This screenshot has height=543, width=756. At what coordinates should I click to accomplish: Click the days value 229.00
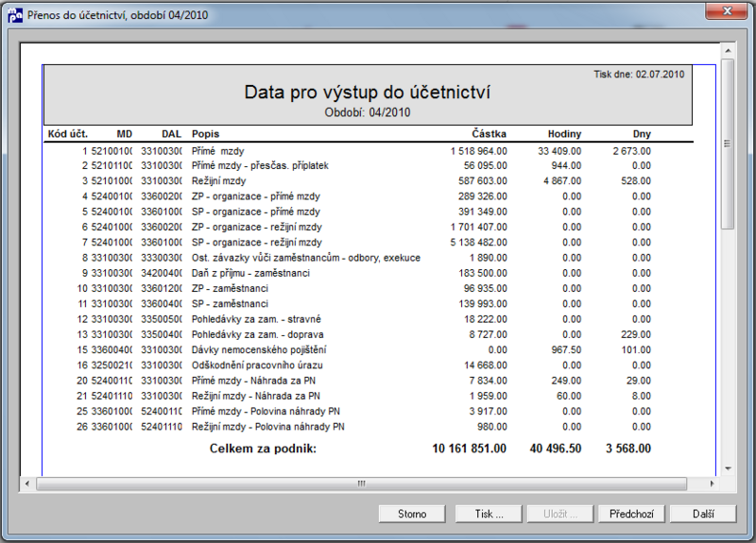tap(636, 335)
